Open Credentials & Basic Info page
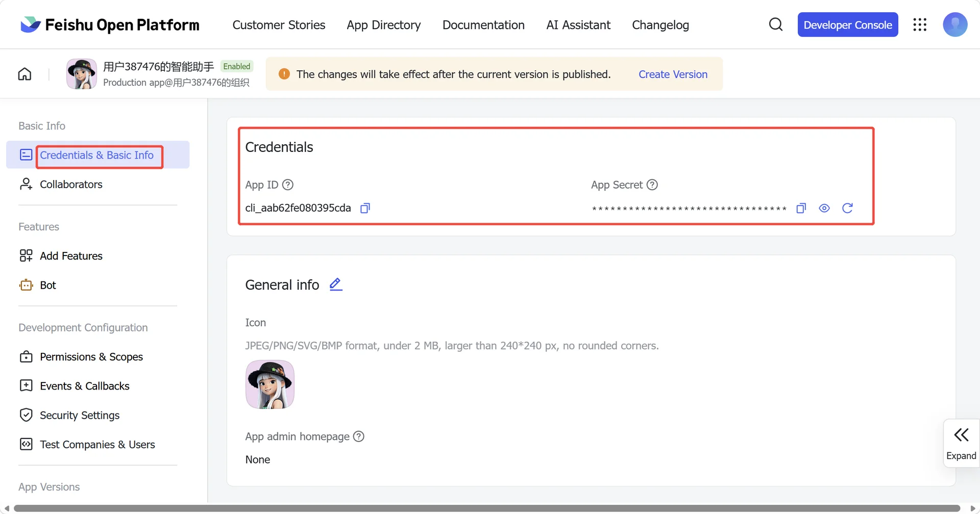 pos(97,155)
